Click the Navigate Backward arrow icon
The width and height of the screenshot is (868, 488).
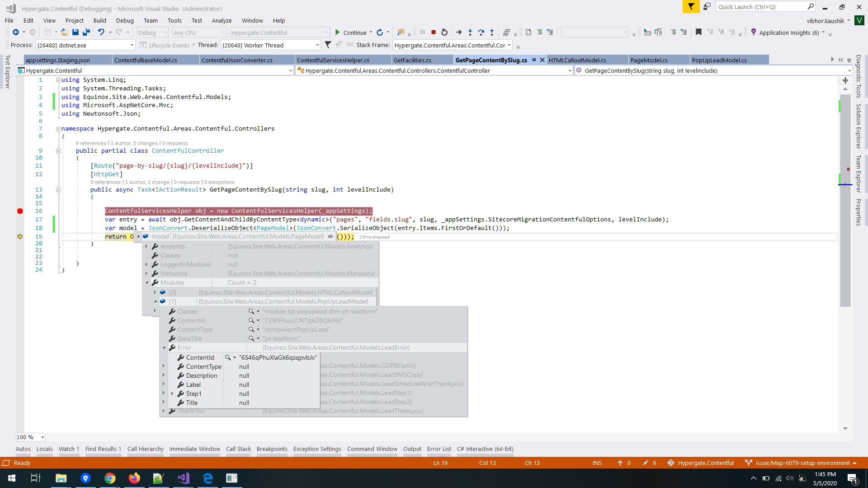point(17,32)
